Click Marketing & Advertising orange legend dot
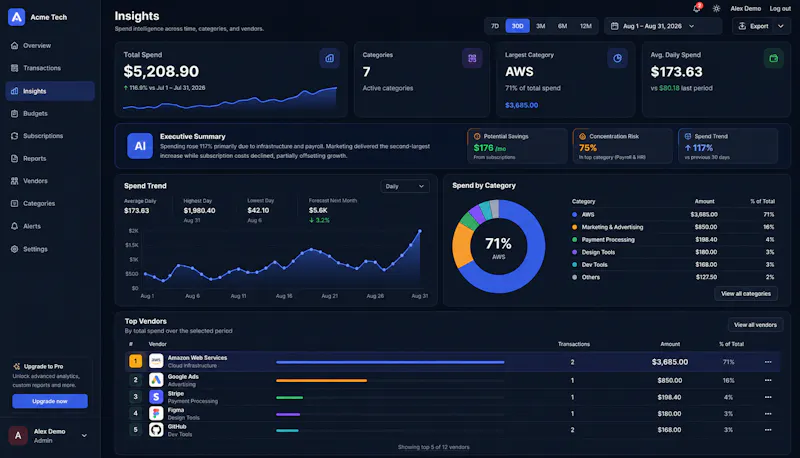 point(574,227)
